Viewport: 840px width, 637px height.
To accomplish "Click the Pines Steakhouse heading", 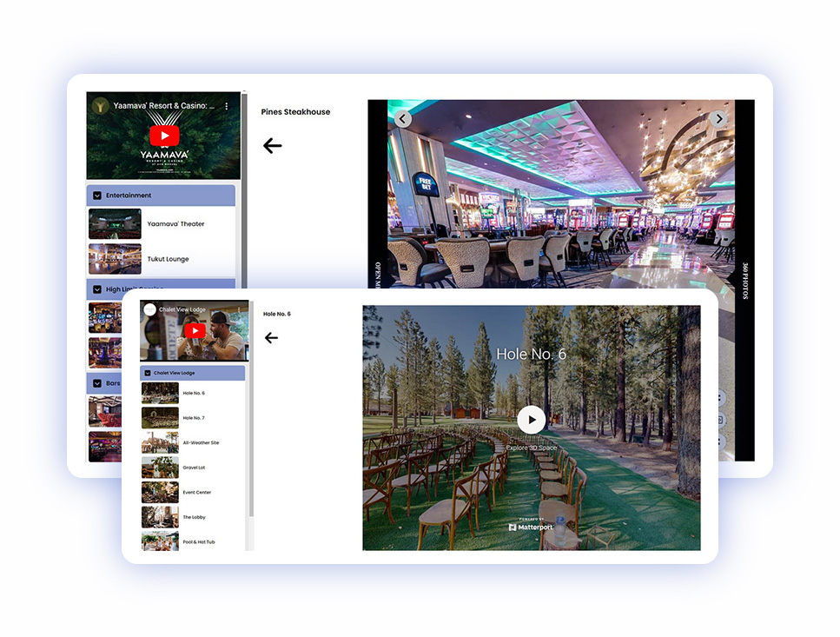I will [295, 112].
